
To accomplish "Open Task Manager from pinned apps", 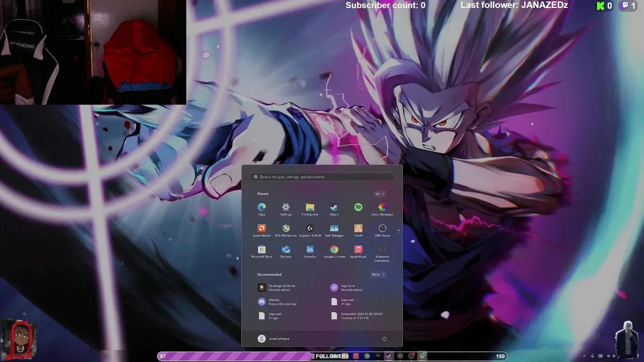I will 334,230.
